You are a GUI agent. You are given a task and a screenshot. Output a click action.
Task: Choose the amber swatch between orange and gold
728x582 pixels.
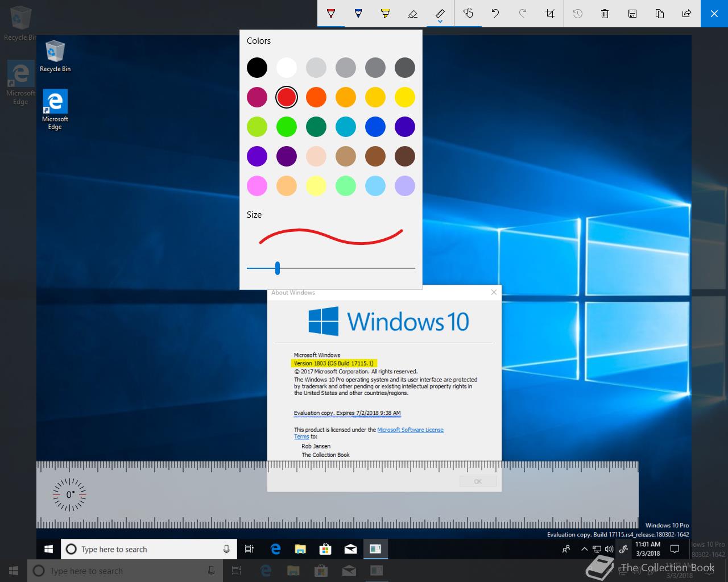[x=346, y=97]
